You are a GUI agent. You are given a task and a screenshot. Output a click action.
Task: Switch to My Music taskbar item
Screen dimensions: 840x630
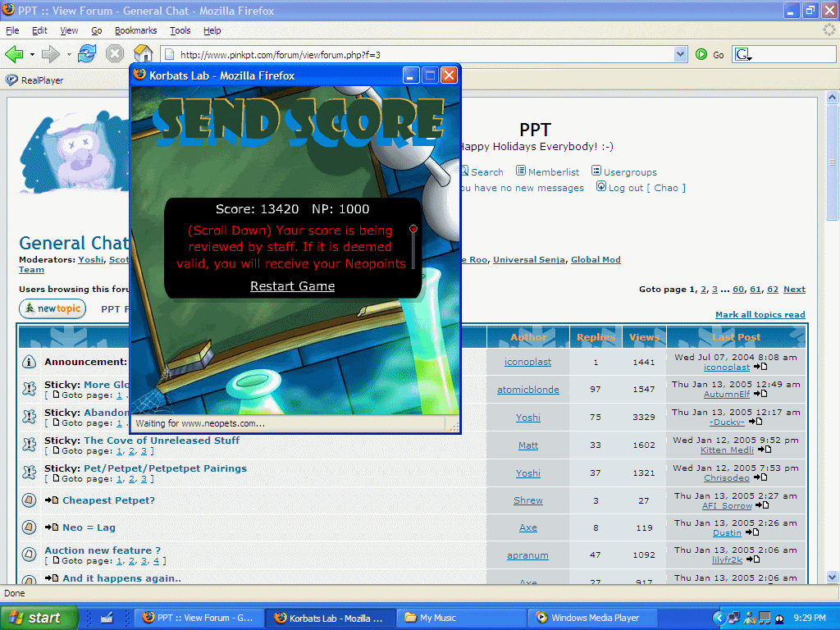(461, 618)
